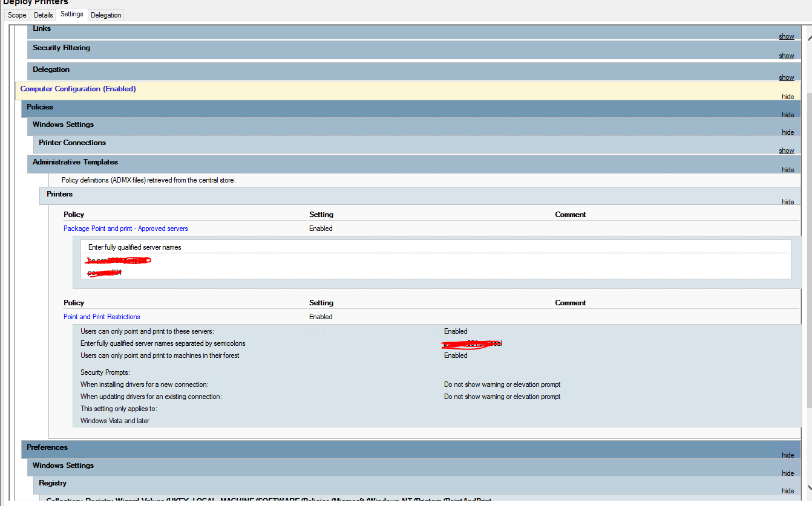
Task: Hide Windows Settings under Preferences
Action: (788, 473)
